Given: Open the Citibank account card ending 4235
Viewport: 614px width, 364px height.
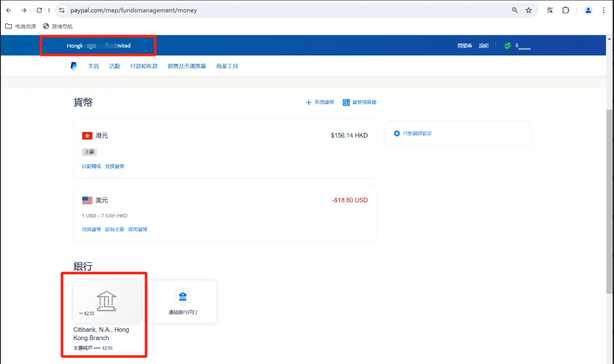Looking at the screenshot, I should [107, 302].
